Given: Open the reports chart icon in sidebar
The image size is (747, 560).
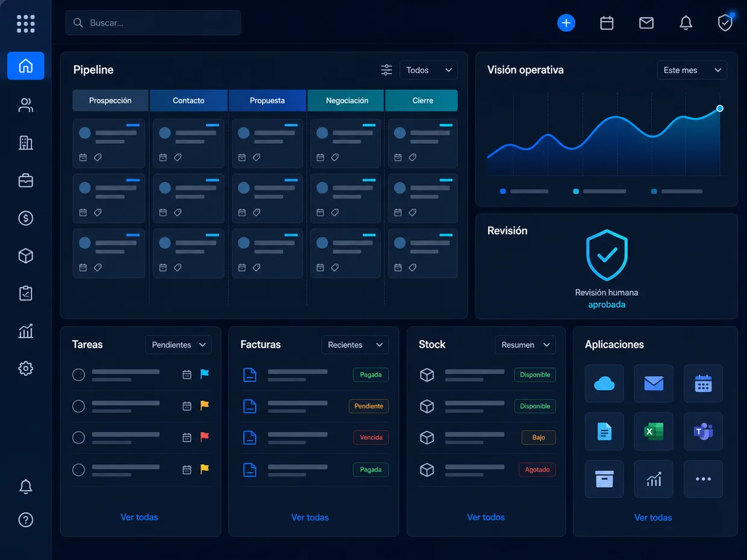Looking at the screenshot, I should click(26, 331).
